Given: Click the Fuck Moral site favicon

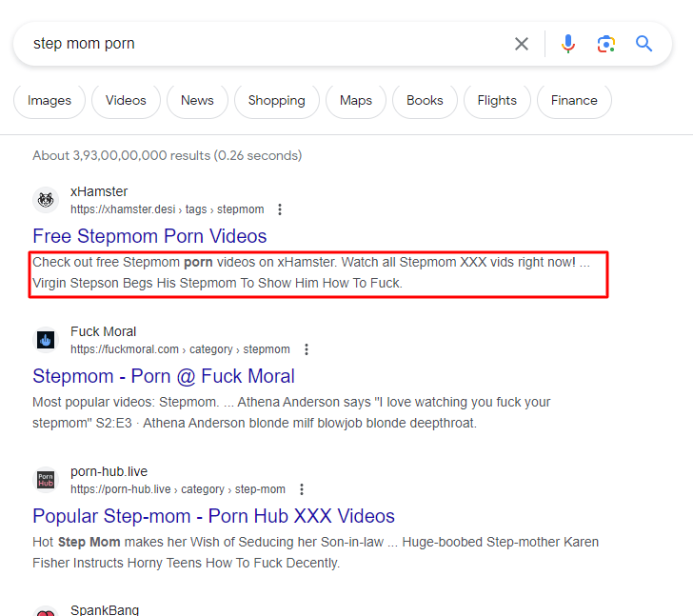Looking at the screenshot, I should pyautogui.click(x=46, y=340).
